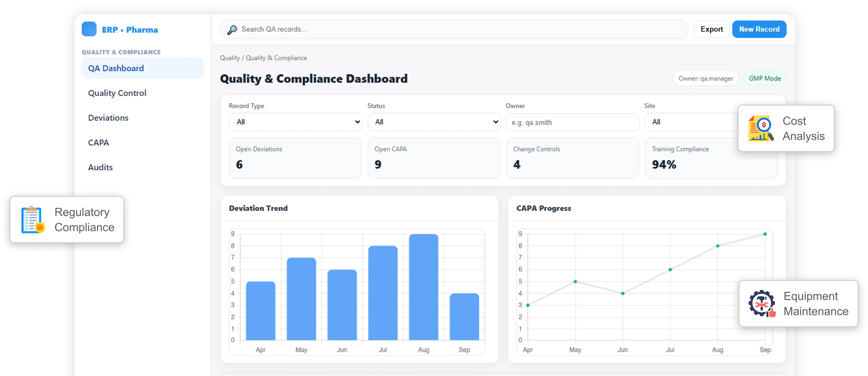Expand the Status filter dropdown
This screenshot has width=868, height=376.
tap(434, 122)
